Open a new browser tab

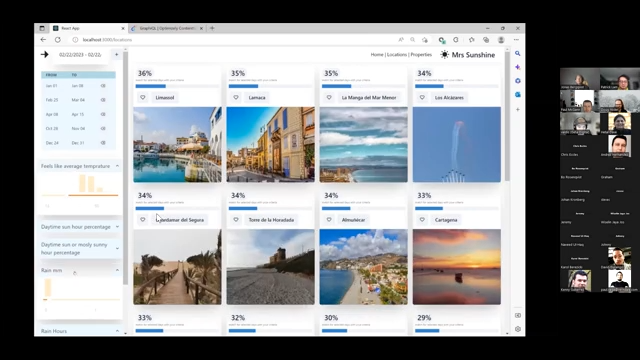click(x=212, y=28)
